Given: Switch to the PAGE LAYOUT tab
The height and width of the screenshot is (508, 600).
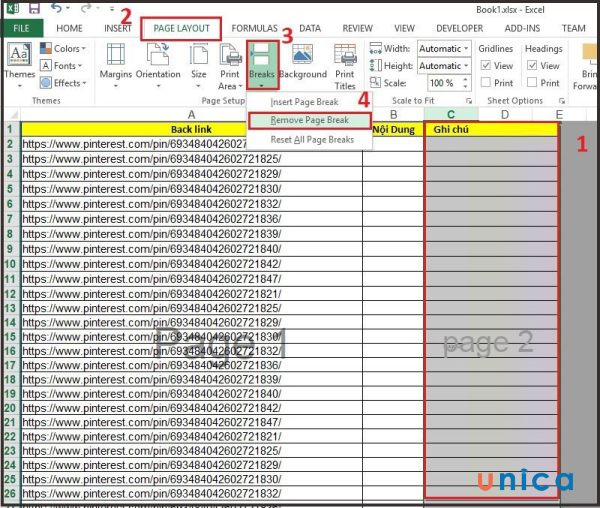Looking at the screenshot, I should coord(181,28).
